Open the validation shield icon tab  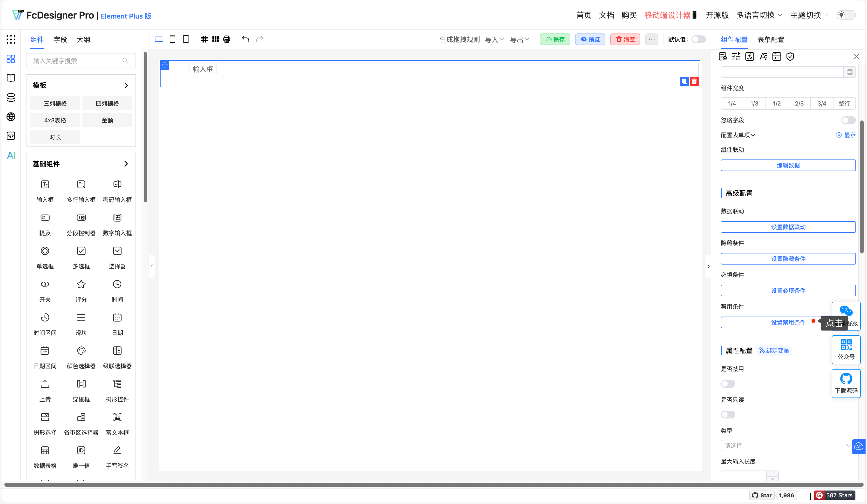790,56
